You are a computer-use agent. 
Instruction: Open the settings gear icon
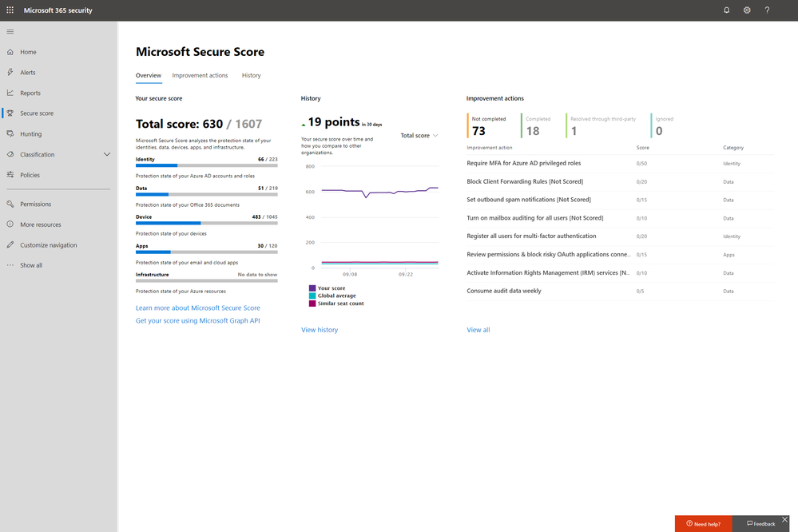pyautogui.click(x=747, y=10)
